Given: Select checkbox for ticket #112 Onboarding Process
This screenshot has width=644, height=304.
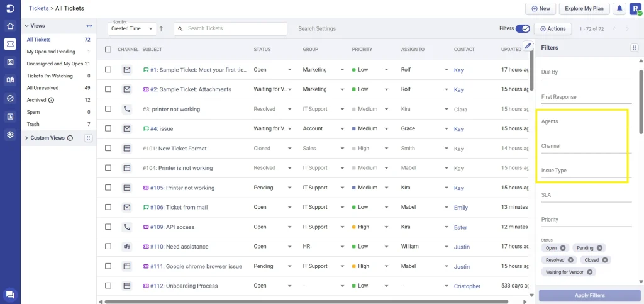Looking at the screenshot, I should coord(108,286).
